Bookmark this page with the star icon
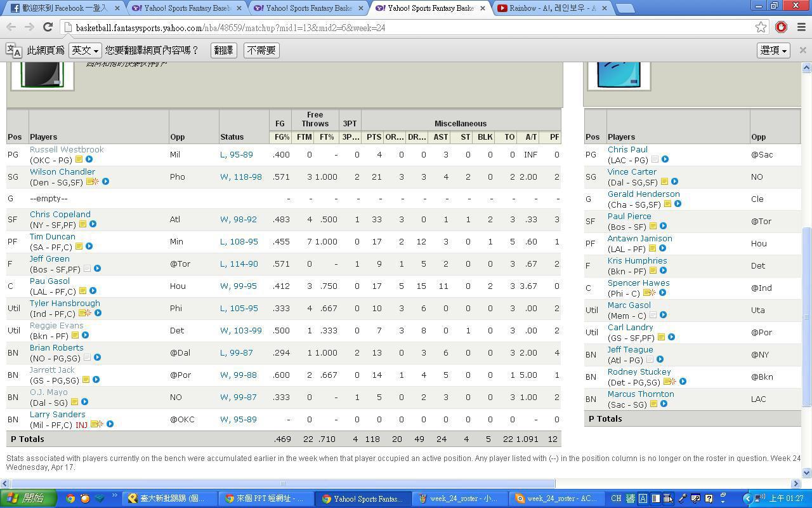The width and height of the screenshot is (812, 508). [761, 27]
